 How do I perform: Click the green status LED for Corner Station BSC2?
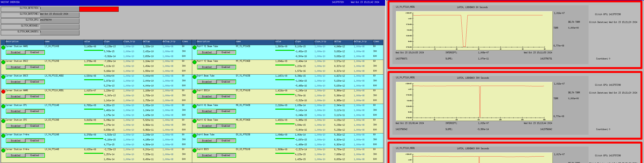(3, 62)
